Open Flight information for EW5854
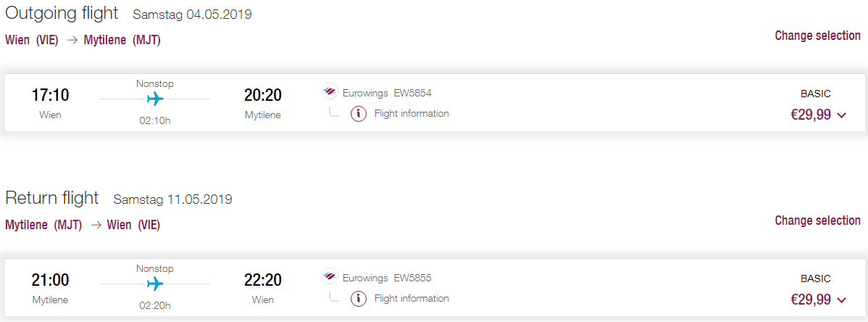The height and width of the screenshot is (322, 868). click(412, 114)
